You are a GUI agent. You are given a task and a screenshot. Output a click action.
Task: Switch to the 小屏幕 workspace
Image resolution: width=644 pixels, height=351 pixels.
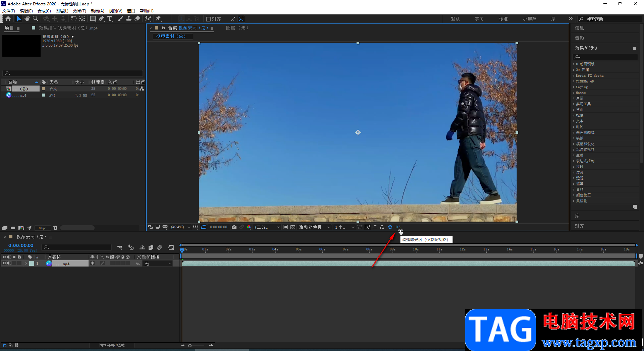529,19
